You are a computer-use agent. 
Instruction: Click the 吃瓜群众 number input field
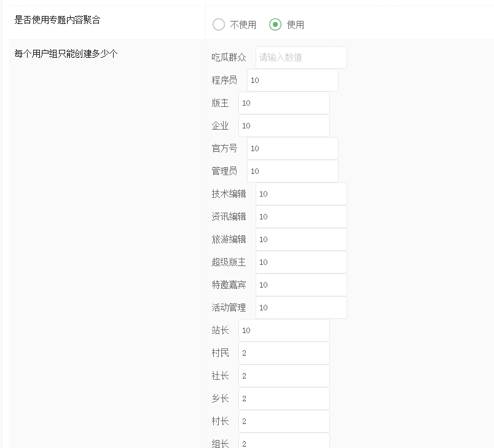click(x=301, y=58)
